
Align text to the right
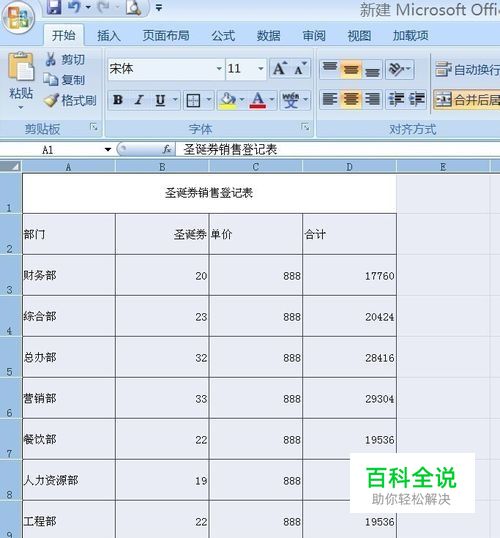pyautogui.click(x=372, y=100)
